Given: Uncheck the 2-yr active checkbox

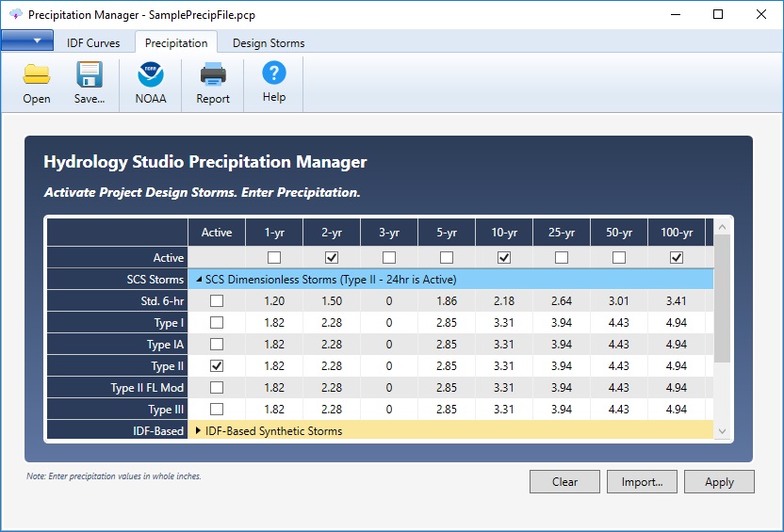Looking at the screenshot, I should 332,257.
